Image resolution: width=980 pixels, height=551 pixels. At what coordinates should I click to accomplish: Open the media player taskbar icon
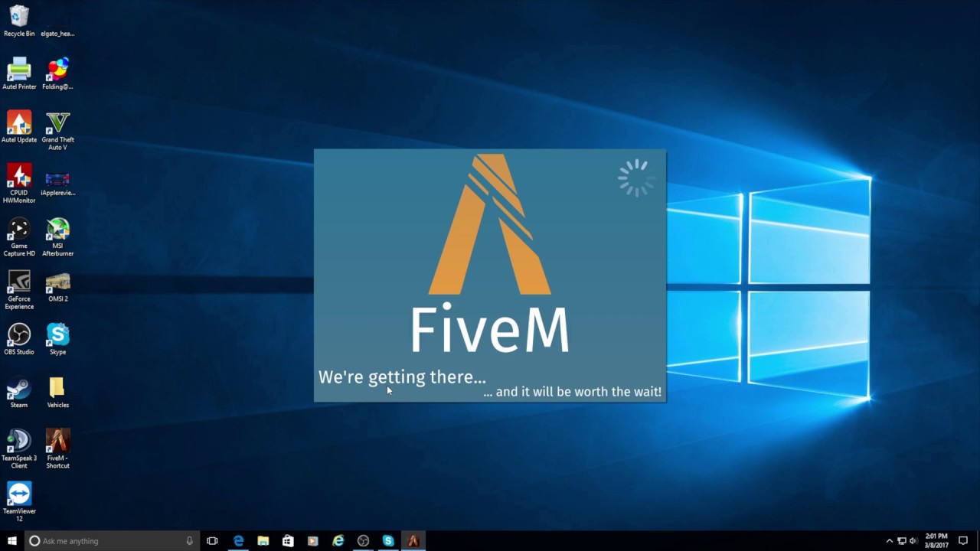pos(312,541)
